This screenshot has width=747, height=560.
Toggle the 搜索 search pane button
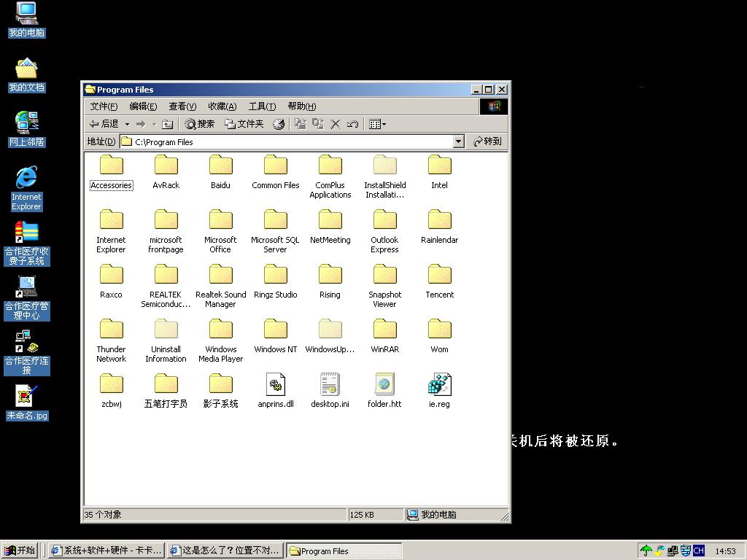[x=199, y=124]
